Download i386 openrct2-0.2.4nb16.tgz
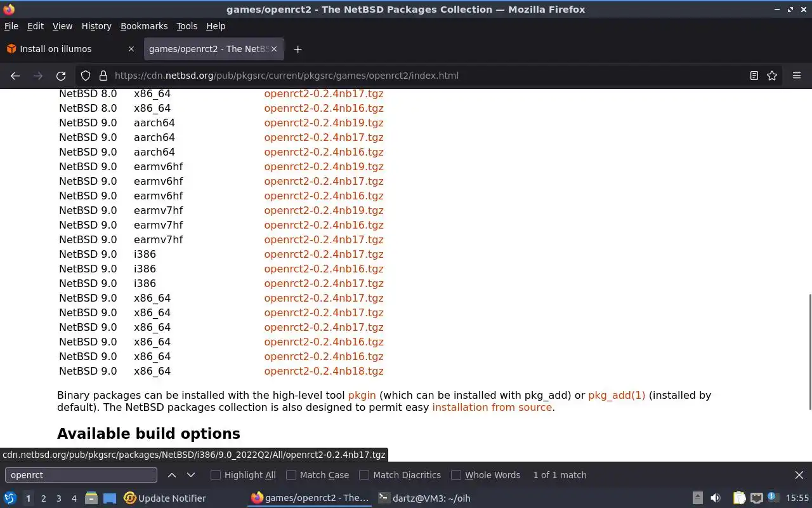 tap(324, 269)
